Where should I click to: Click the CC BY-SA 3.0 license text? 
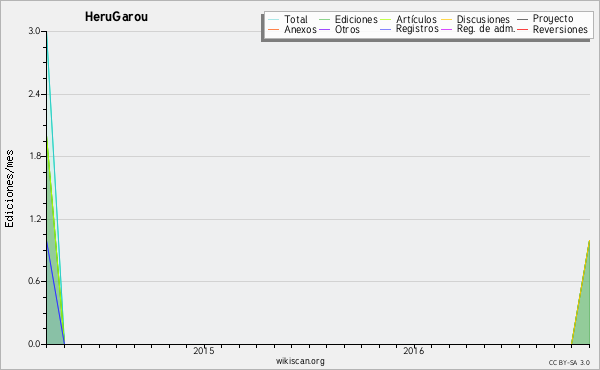click(x=569, y=363)
